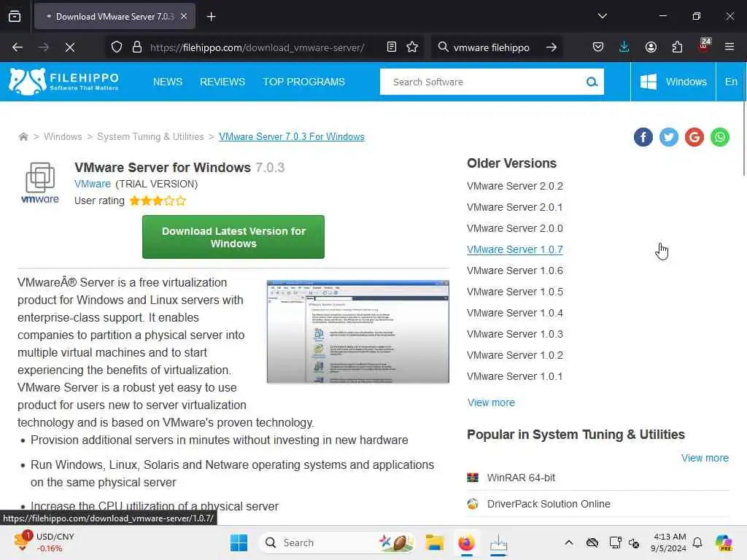Viewport: 747px width, 560px height.
Task: Open the Firefox account icon
Action: click(x=651, y=47)
